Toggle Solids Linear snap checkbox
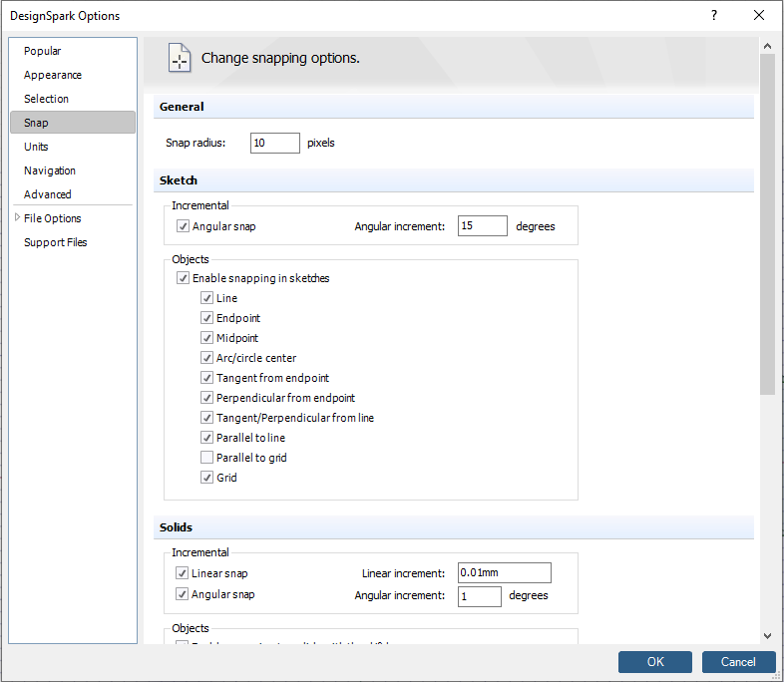 182,573
